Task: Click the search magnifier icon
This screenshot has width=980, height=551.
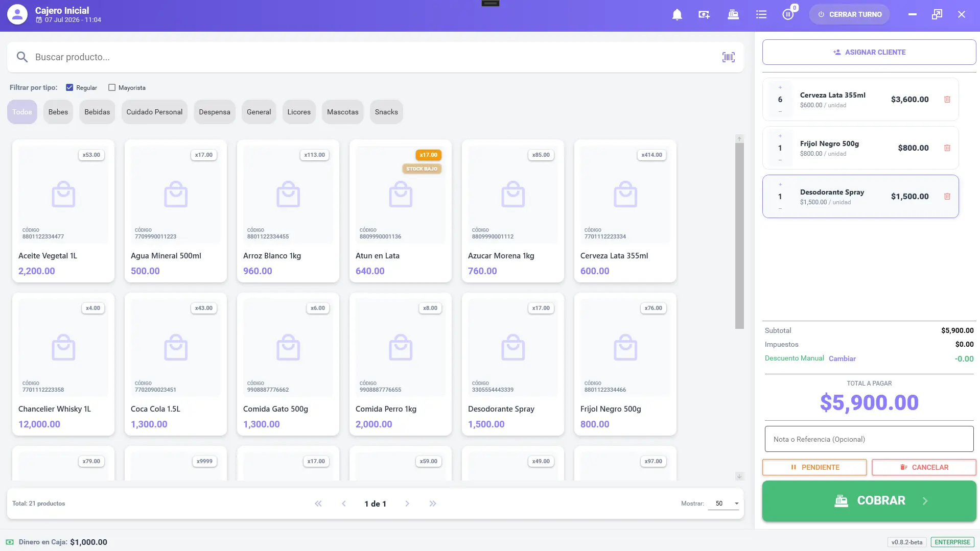Action: click(x=22, y=57)
